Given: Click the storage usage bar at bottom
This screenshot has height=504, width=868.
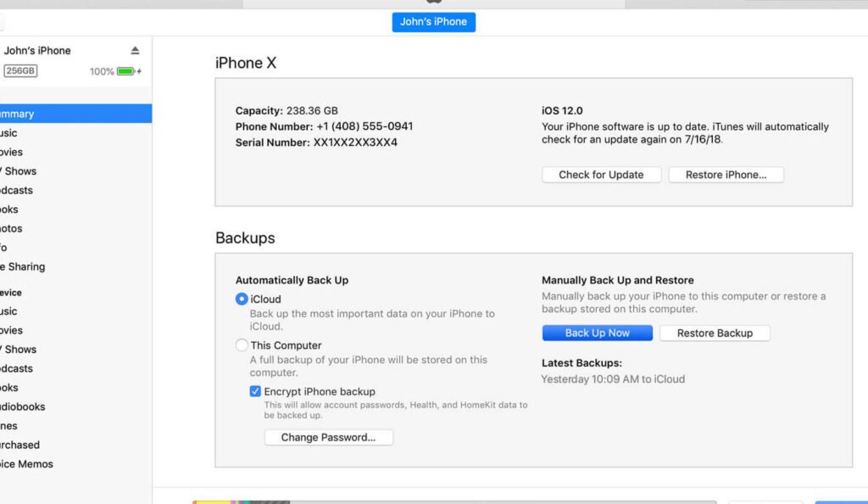Looking at the screenshot, I should (x=454, y=501).
